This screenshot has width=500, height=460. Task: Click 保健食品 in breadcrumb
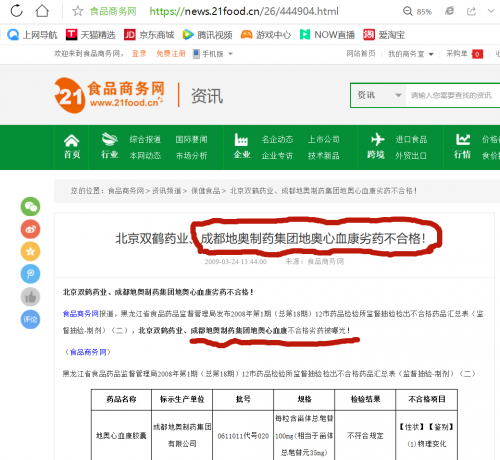coord(206,191)
